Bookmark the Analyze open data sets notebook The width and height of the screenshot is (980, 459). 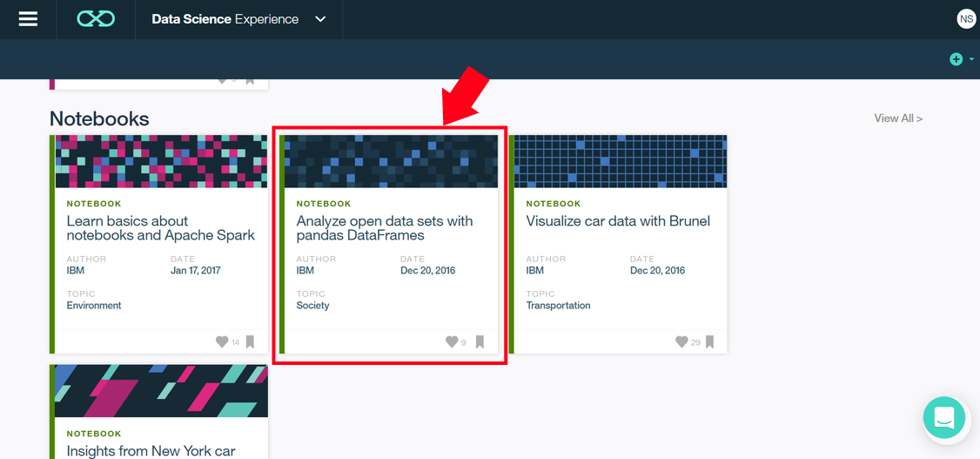click(x=480, y=341)
